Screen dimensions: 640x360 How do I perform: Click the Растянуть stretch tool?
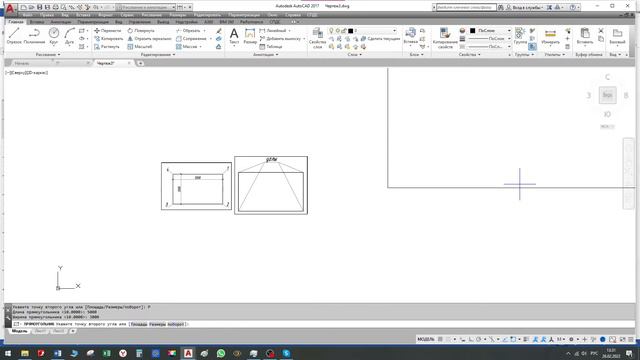(x=107, y=47)
